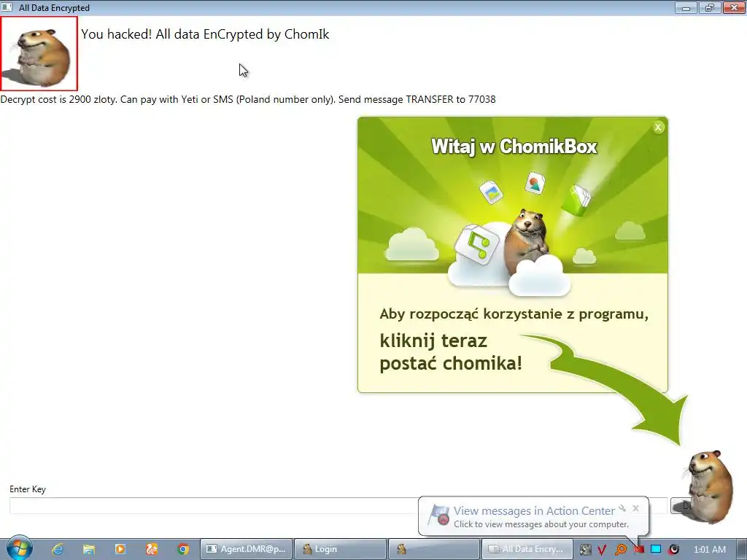Click the Witaj w ChomikBox heading
Screen dimensions: 747x560
[x=514, y=146]
